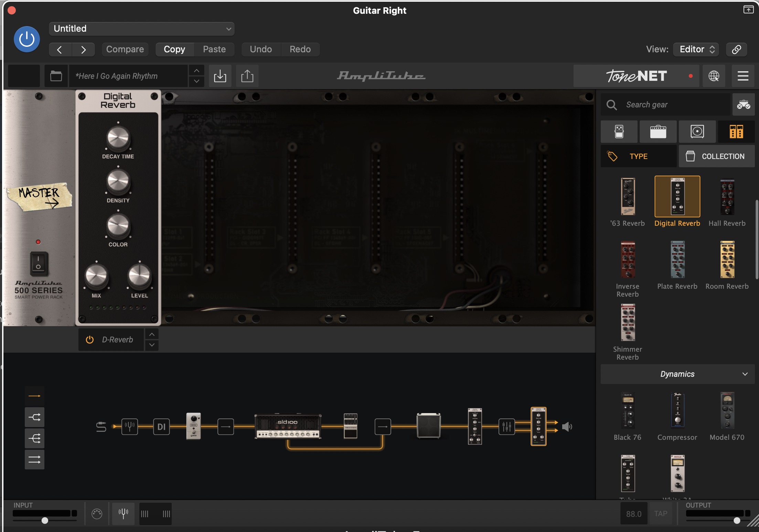Click the link chain icon button
This screenshot has height=532, width=759.
pos(736,50)
